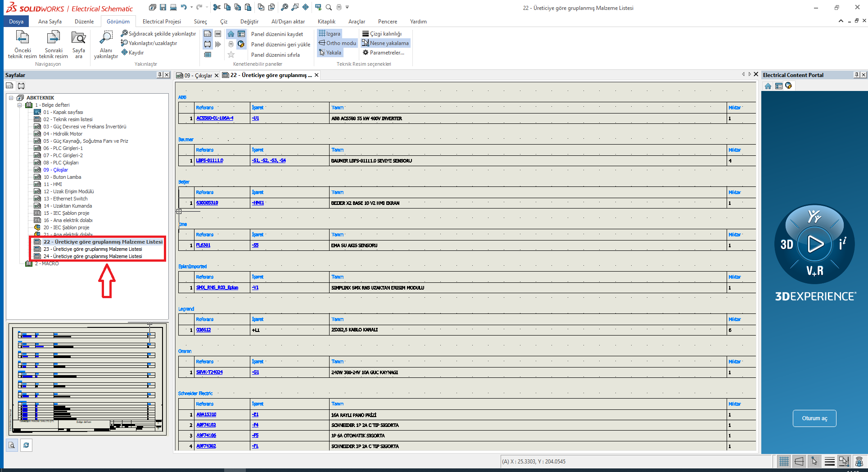
Task: Click Sığdıracak şekilde yakınlaştır
Action: click(x=158, y=34)
